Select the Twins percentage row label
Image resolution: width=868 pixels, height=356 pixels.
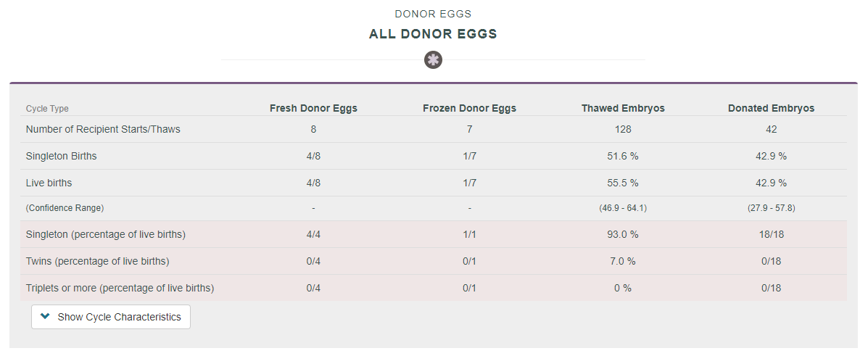pyautogui.click(x=97, y=261)
